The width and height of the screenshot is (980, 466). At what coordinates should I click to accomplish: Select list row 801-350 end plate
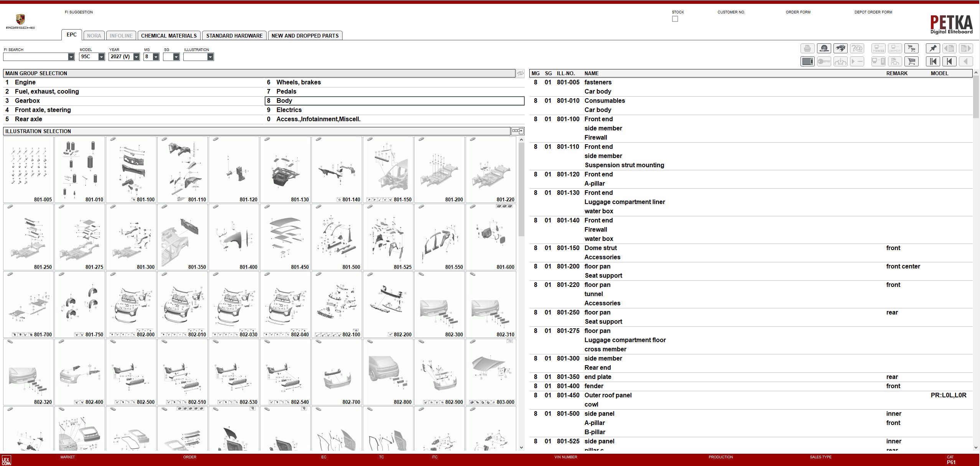[751, 377]
